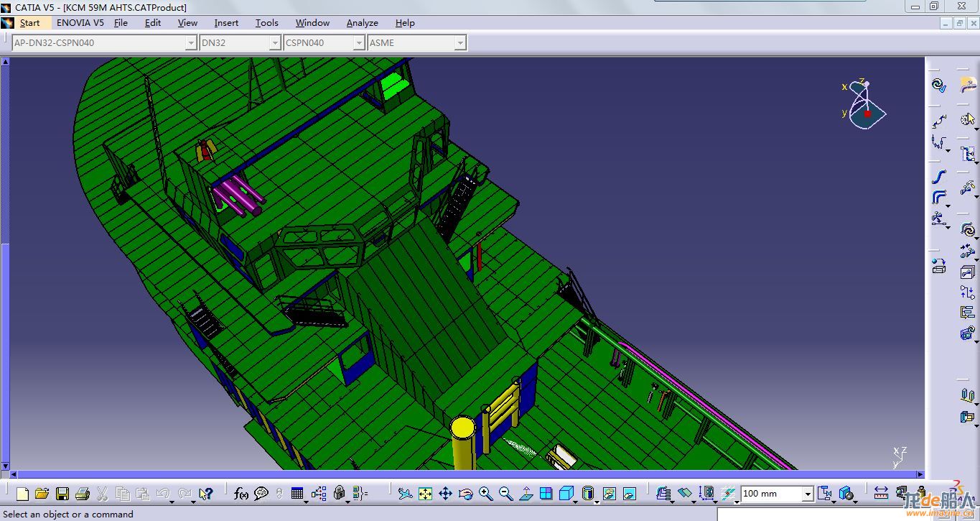
Task: Click the Zoom Out magnifier
Action: [506, 494]
